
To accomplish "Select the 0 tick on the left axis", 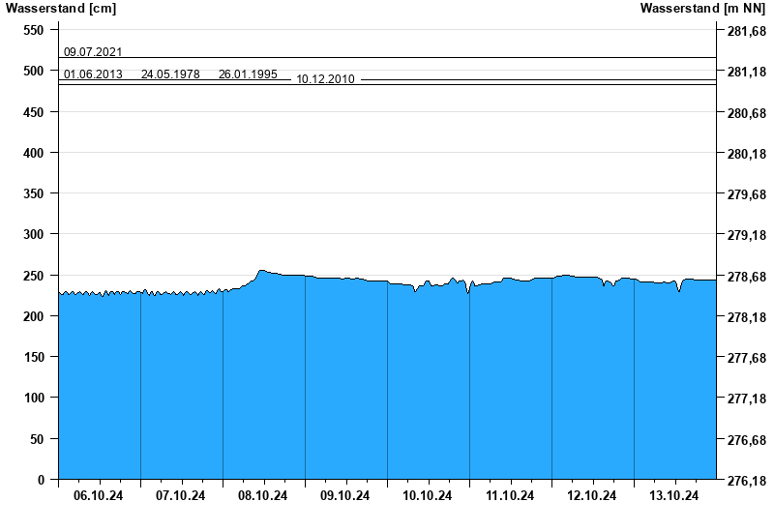I will 41,480.
